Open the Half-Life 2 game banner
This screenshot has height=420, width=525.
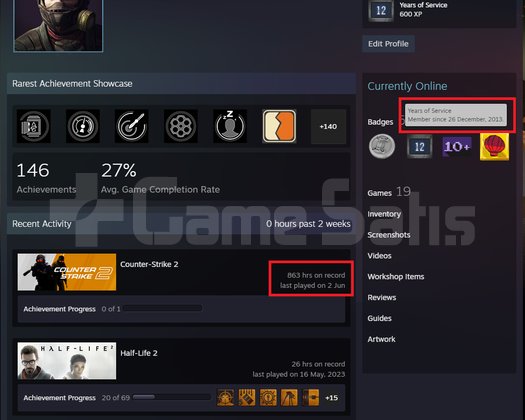tap(67, 361)
